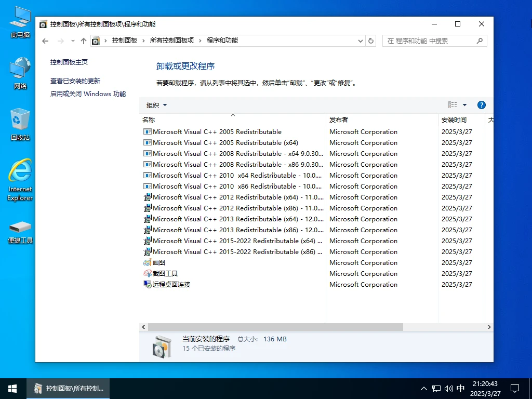532x399 pixels.
Task: Click the horizontal scrollbar right arrow
Action: [x=489, y=327]
